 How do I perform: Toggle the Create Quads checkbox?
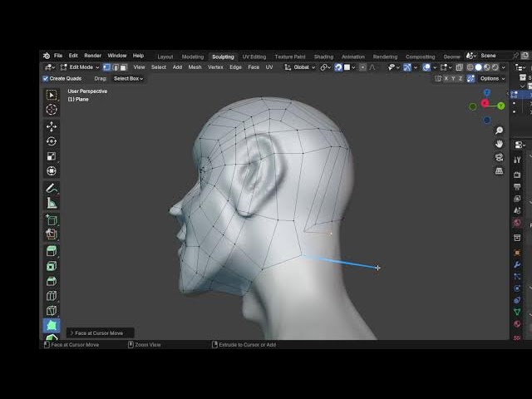pyautogui.click(x=46, y=79)
